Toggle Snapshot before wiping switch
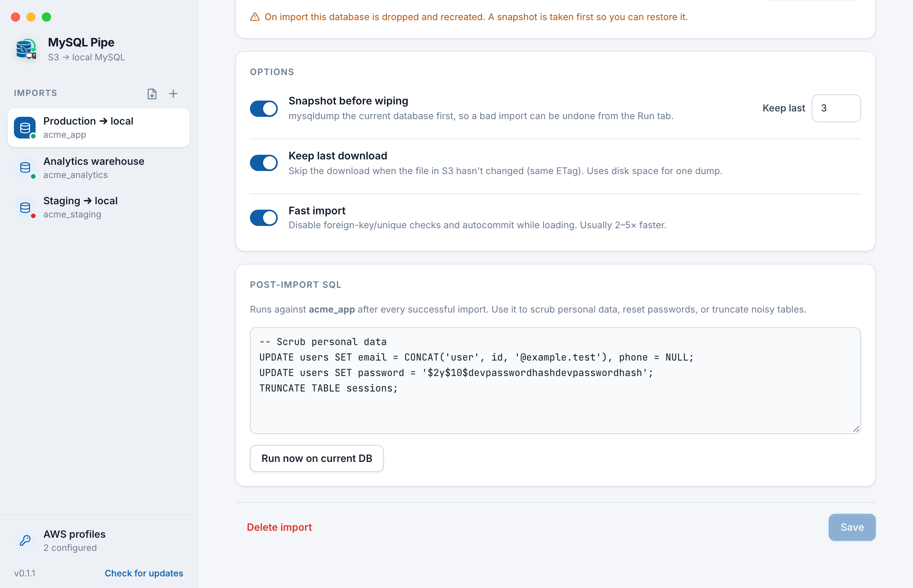The image size is (913, 588). point(264,109)
